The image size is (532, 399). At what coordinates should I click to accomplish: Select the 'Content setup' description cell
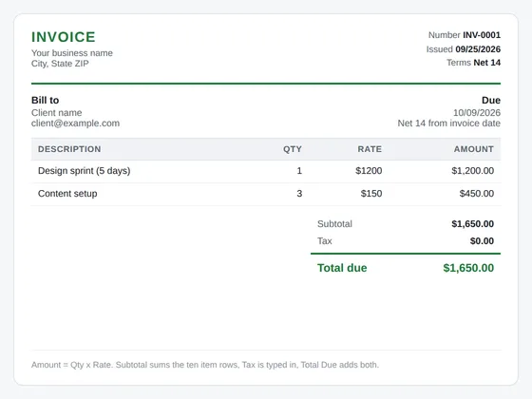click(67, 194)
